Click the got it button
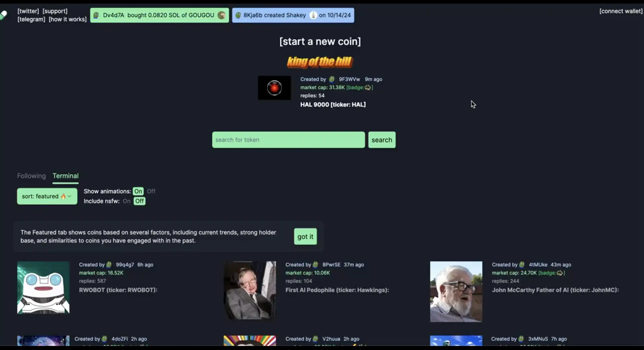644x350 pixels. tap(305, 236)
